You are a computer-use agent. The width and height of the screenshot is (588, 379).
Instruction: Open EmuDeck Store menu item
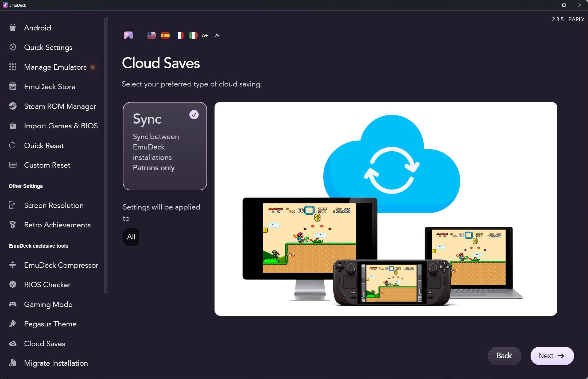50,86
